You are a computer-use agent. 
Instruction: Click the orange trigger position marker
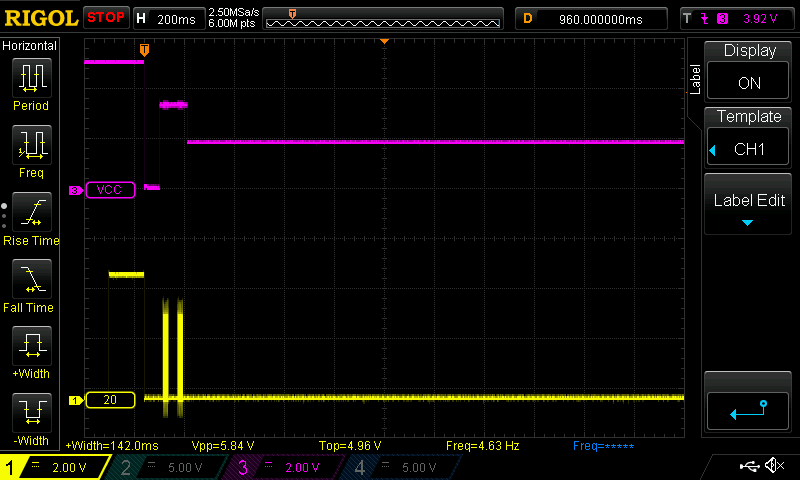coord(145,49)
